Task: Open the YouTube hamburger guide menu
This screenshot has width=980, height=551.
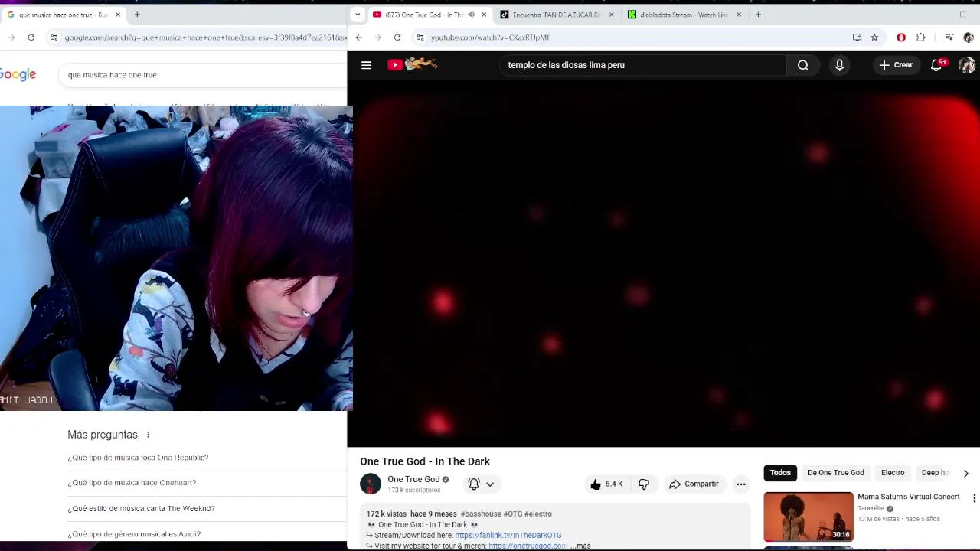Action: tap(366, 65)
